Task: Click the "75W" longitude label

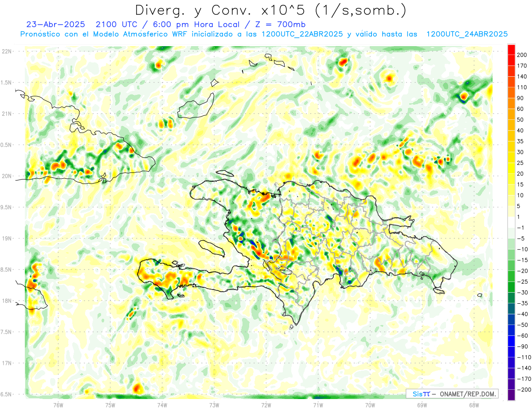Action: click(110, 404)
